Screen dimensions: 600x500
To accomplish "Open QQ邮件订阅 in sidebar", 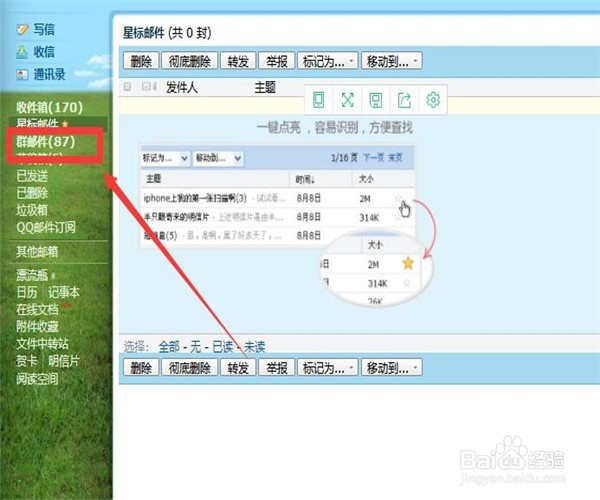I will coord(46,227).
